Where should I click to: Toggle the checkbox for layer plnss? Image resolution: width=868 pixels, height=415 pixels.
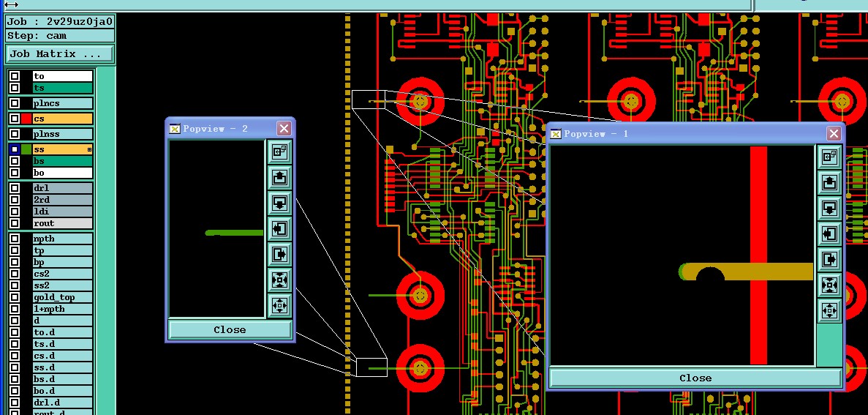pyautogui.click(x=15, y=133)
